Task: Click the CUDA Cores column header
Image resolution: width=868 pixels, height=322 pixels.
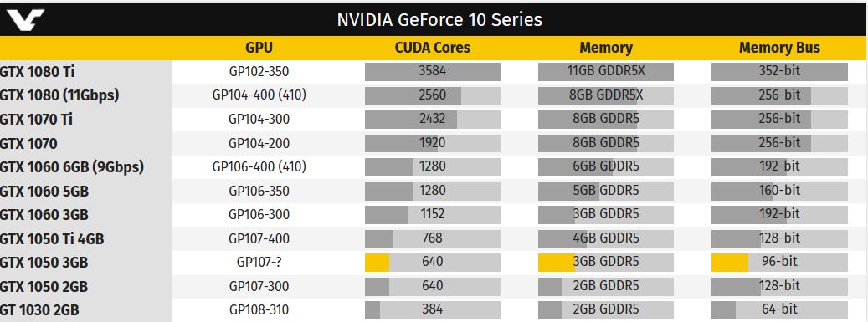Action: point(433,48)
